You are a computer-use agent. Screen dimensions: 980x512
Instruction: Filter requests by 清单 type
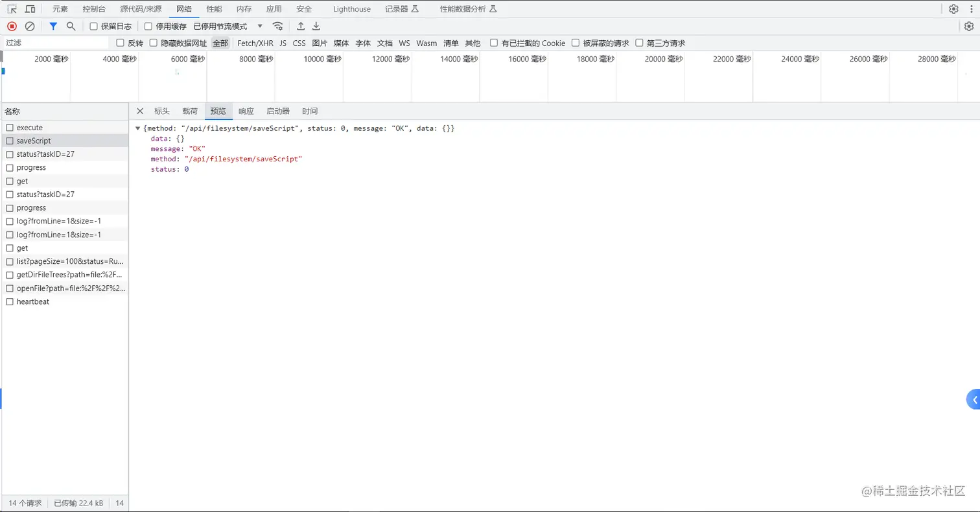tap(451, 43)
